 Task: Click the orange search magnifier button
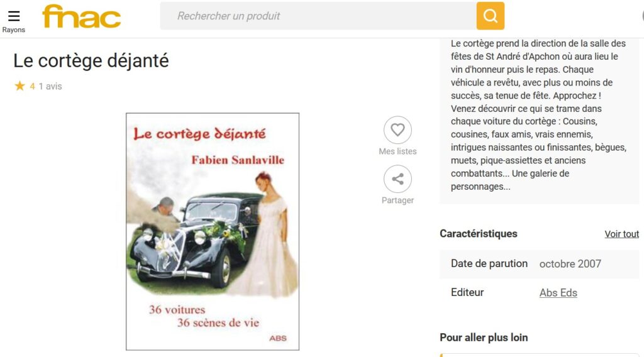(491, 16)
